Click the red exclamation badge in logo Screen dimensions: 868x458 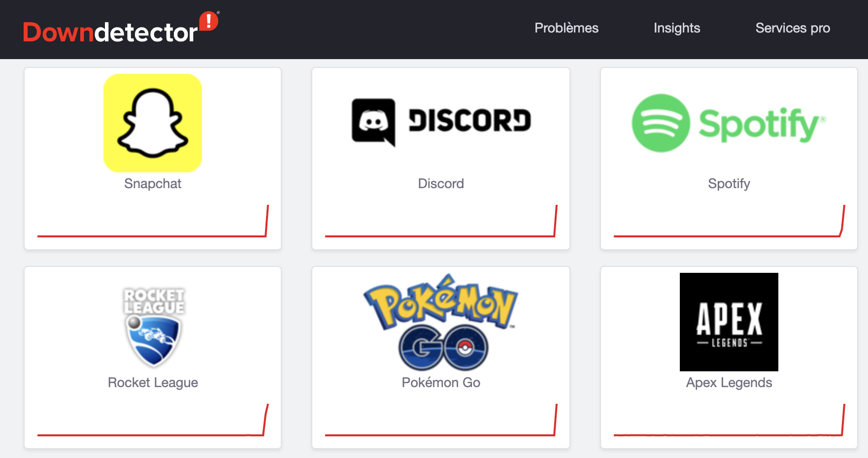click(x=209, y=21)
